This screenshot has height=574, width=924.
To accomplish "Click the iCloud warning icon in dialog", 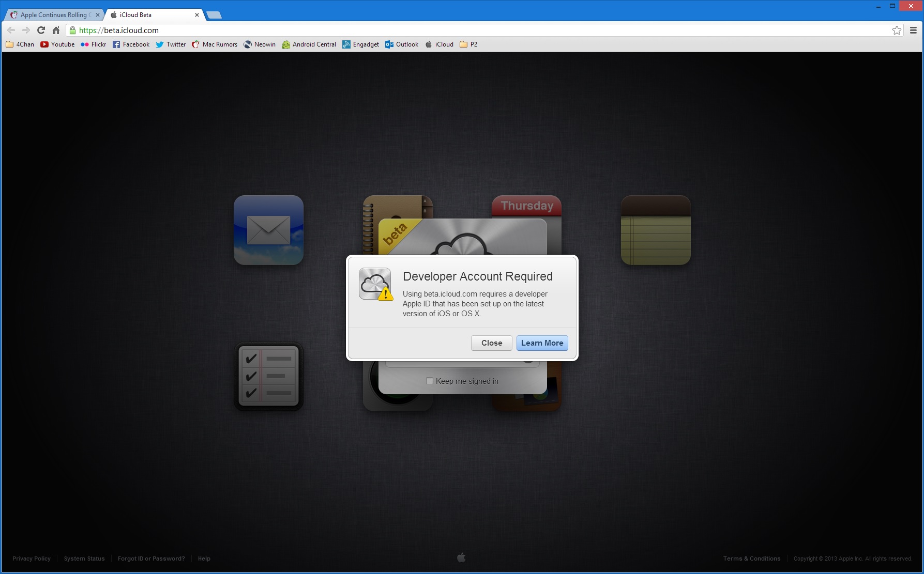I will 375,284.
